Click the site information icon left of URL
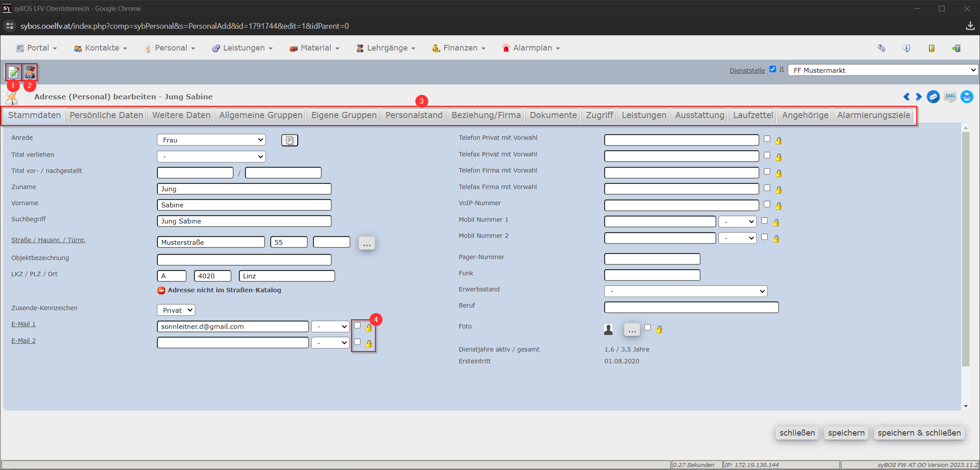This screenshot has height=470, width=980. tap(10, 26)
